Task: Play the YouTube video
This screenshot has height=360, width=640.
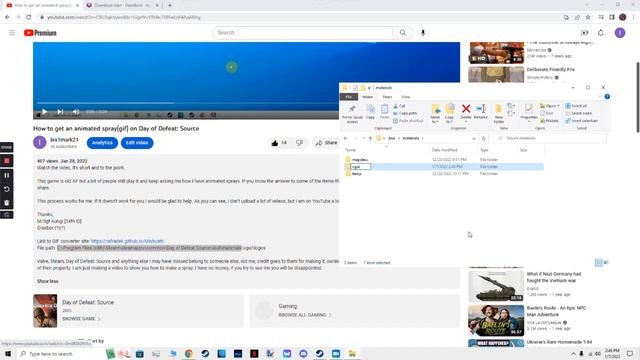Action: (44, 111)
